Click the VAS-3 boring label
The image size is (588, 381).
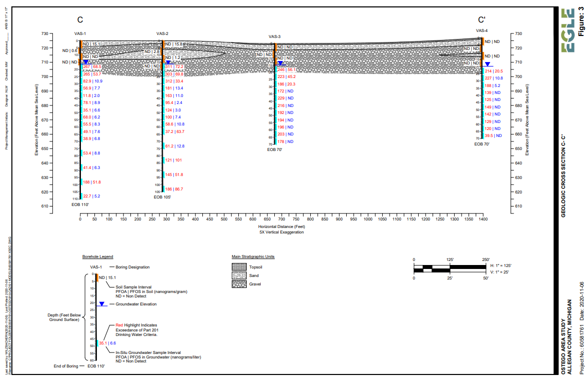274,37
